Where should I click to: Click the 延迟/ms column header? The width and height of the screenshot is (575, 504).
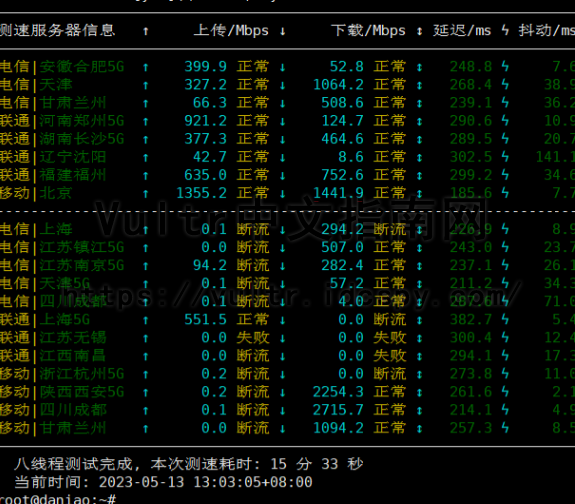(462, 30)
